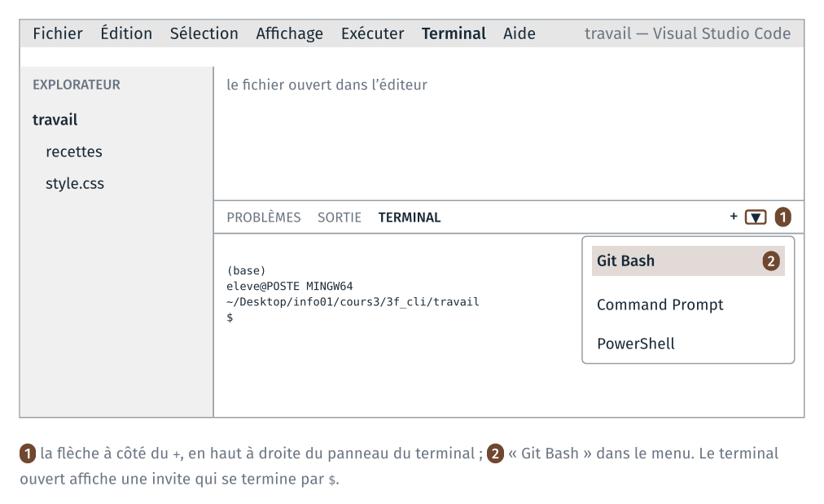The image size is (824, 504).
Task: Open the terminal profile dropdown arrow
Action: (755, 217)
